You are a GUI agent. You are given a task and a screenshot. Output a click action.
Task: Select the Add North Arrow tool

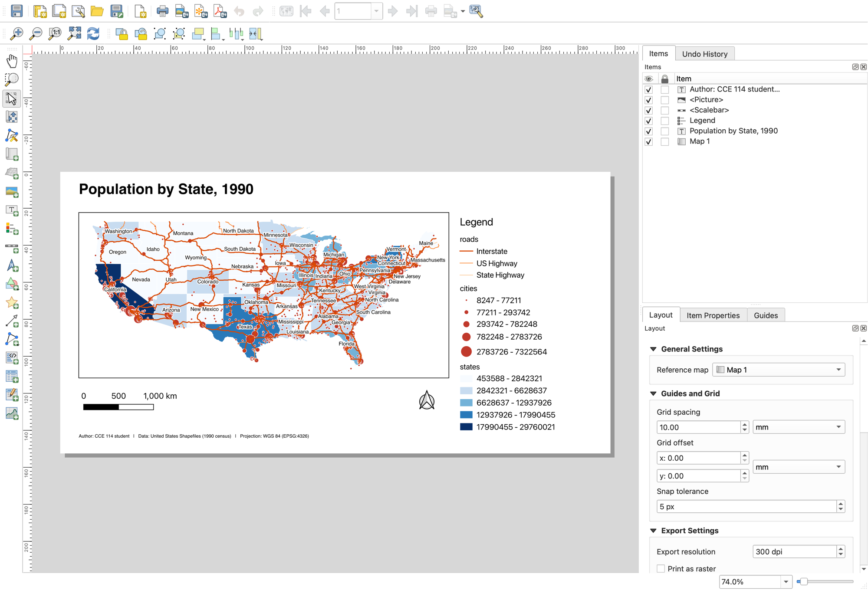coord(12,265)
